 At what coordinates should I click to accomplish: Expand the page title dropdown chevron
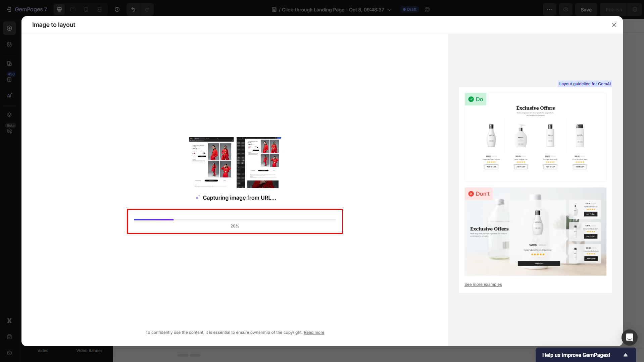pos(390,10)
